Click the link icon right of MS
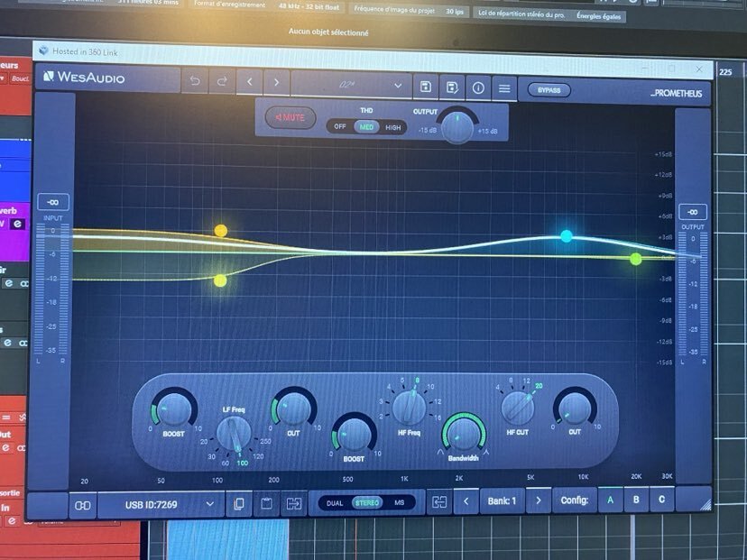This screenshot has height=560, width=747. 438,502
